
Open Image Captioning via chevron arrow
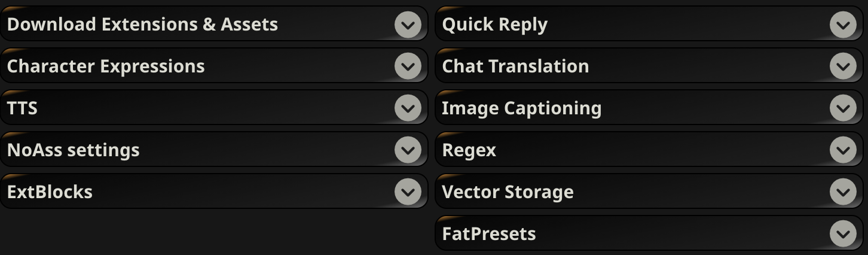point(843,108)
